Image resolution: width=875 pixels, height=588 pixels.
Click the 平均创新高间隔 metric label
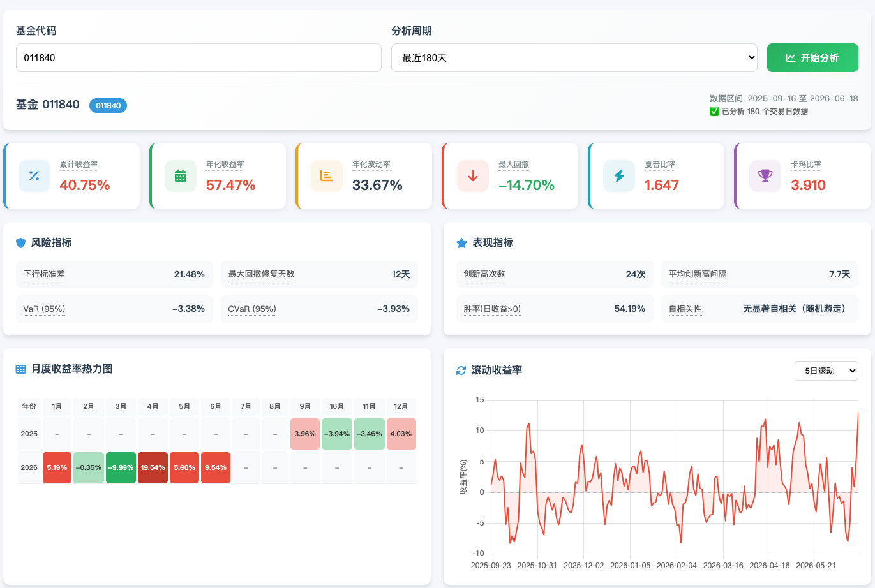[x=698, y=274]
